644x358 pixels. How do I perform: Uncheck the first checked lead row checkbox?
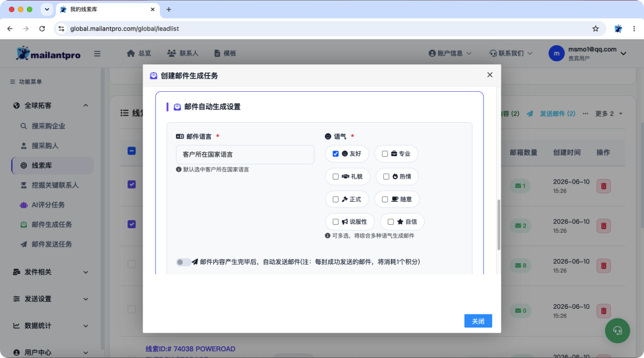(x=131, y=185)
